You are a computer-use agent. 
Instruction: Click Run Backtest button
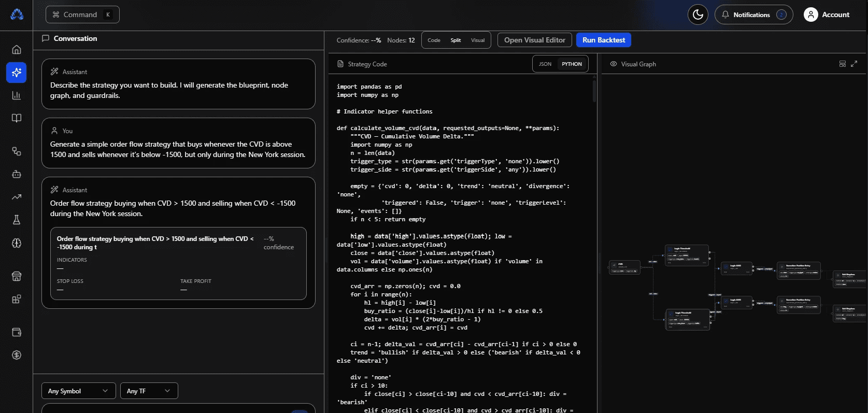pos(604,40)
